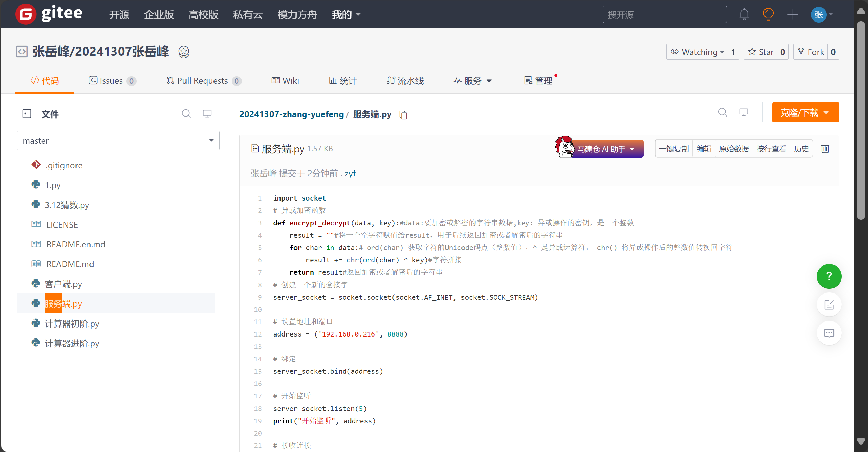Open green help question mark button
Screen dimensions: 868x452
point(829,276)
